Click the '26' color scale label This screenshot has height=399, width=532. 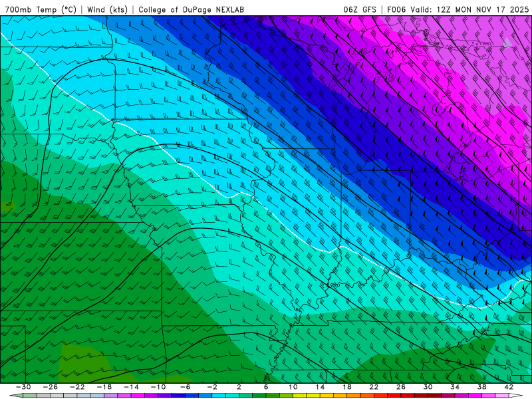401,387
